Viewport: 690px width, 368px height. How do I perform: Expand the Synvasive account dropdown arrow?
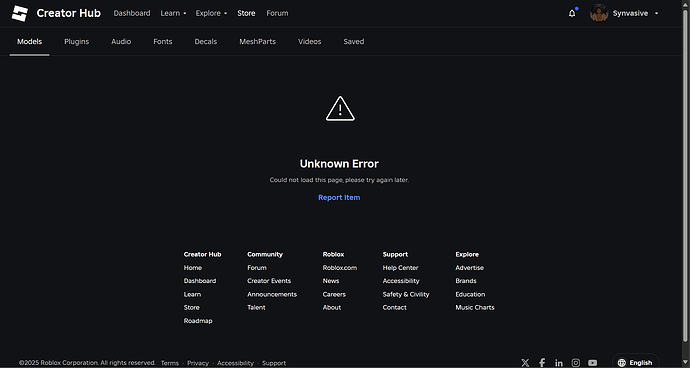click(x=657, y=13)
